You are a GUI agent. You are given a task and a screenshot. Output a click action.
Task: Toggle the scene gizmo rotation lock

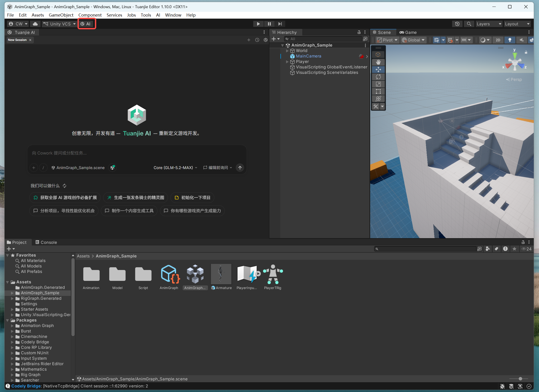click(526, 52)
